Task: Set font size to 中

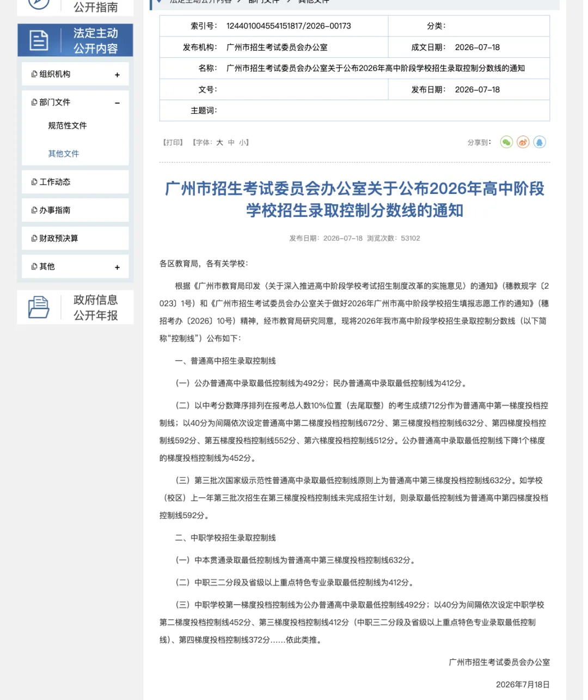Action: point(231,142)
